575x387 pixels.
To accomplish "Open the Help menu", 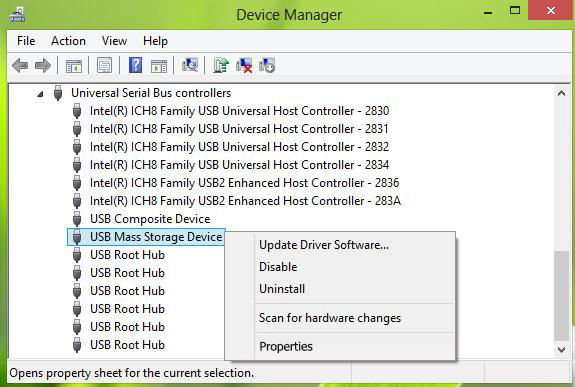I will click(155, 41).
